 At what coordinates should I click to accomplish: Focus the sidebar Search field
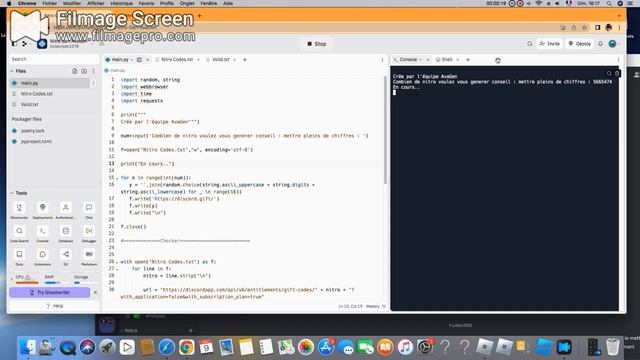(53, 59)
